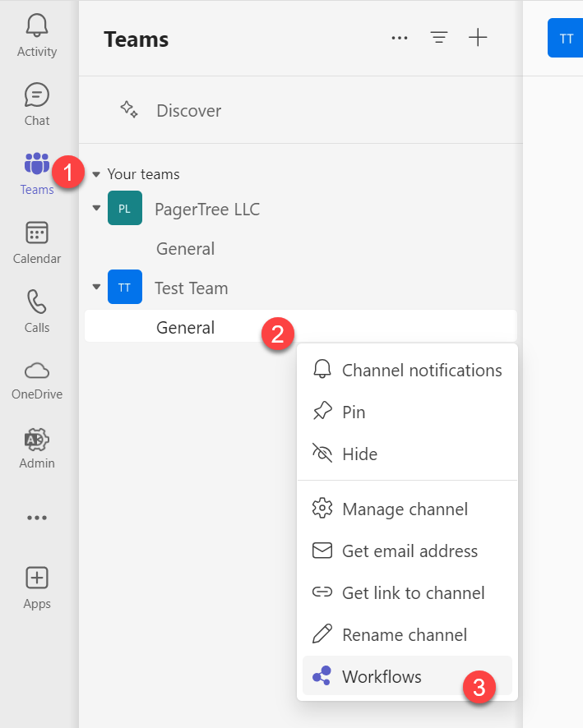Show more pinned apps via ellipsis
583x728 pixels.
coord(36,517)
